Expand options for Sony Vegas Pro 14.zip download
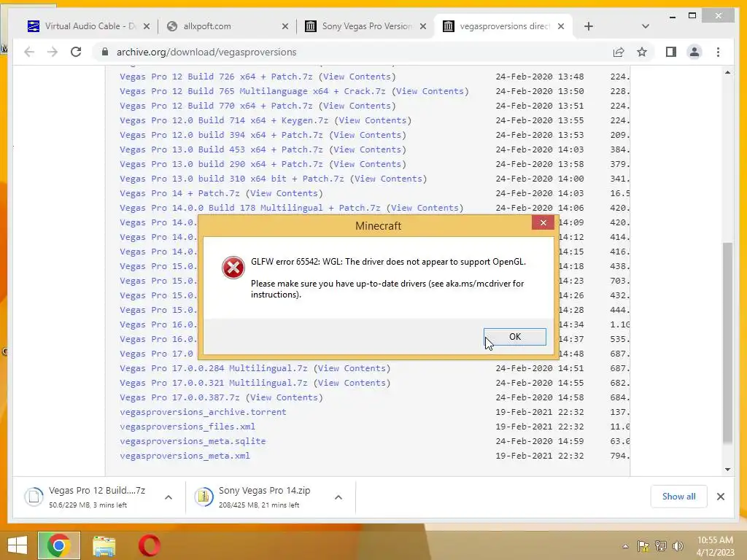 coord(338,497)
